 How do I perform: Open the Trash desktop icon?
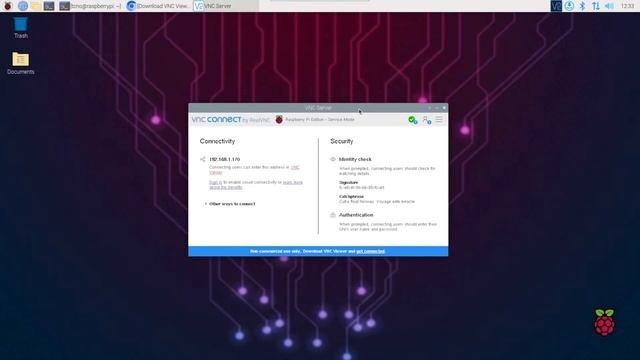(20, 28)
